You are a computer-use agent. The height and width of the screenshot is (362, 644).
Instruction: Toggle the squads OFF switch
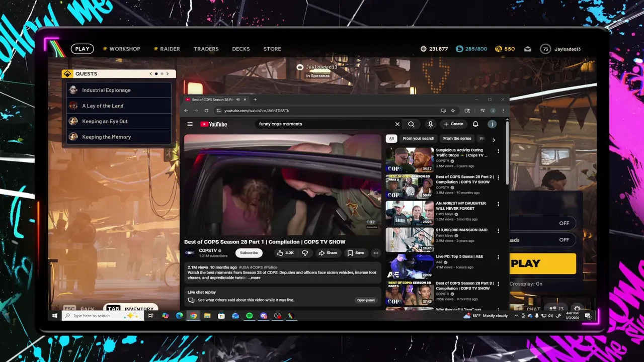click(x=564, y=240)
